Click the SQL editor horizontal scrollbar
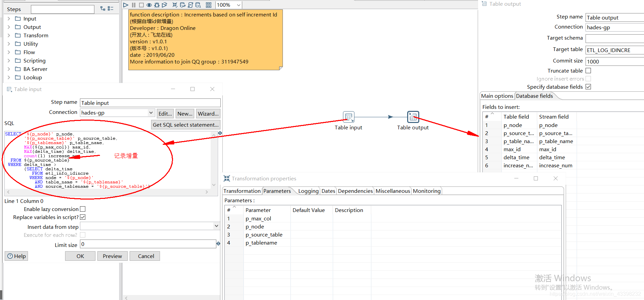The height and width of the screenshot is (300, 644). 108,192
